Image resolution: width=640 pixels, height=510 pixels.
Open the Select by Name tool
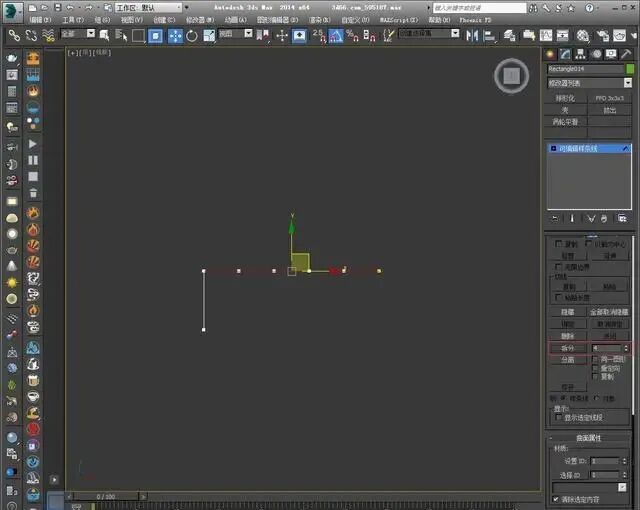tap(121, 36)
